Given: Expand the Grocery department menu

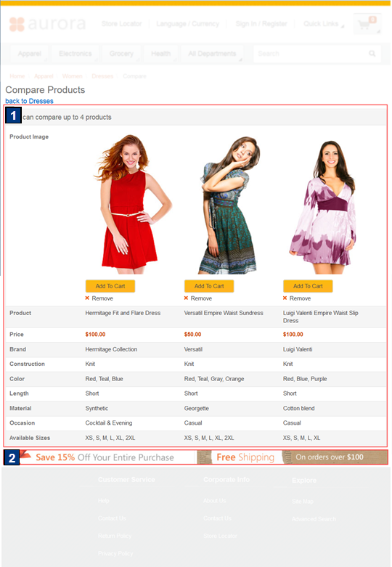Looking at the screenshot, I should coord(121,54).
